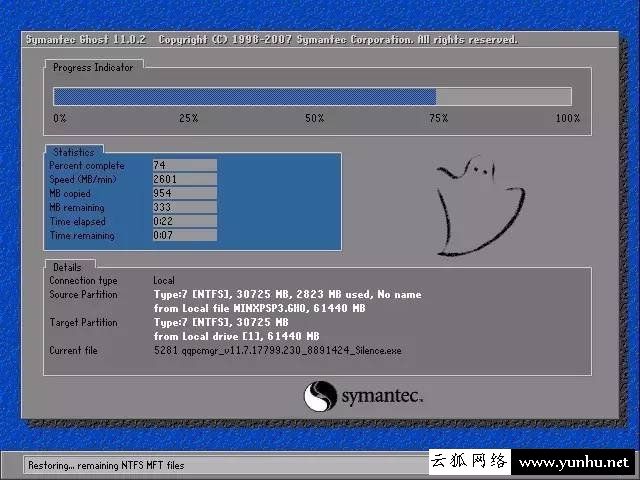Viewport: 640px width, 480px height.
Task: Click the Progress Indicator group label
Action: 93,67
